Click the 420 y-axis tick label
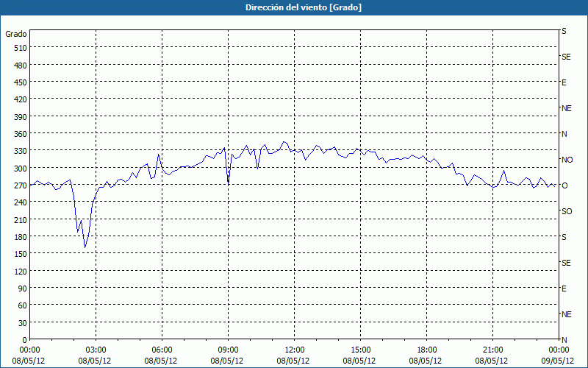Image resolution: width=588 pixels, height=368 pixels. pyautogui.click(x=21, y=99)
